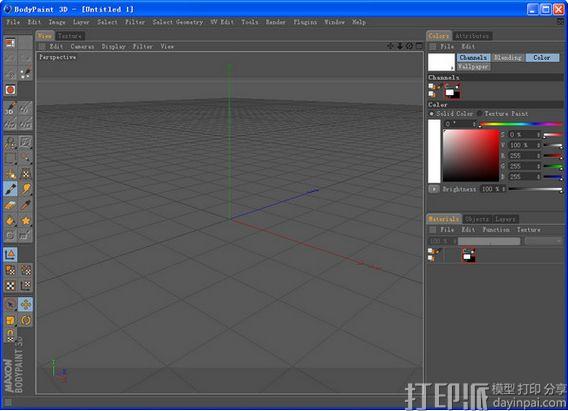Open the viewport Cameras menu
The image size is (568, 411).
click(x=82, y=46)
